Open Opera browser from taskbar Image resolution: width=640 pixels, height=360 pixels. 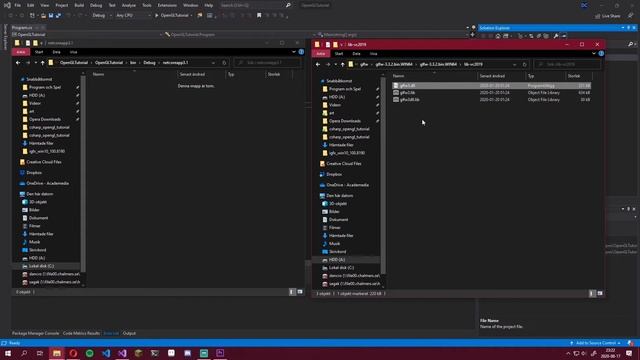[x=73, y=353]
